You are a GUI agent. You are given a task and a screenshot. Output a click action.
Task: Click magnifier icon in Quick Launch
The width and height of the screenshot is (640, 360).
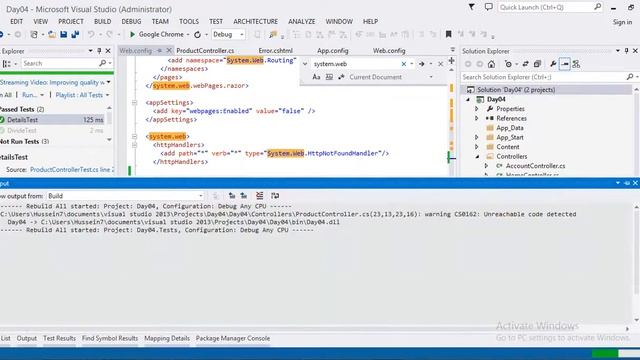pos(598,7)
